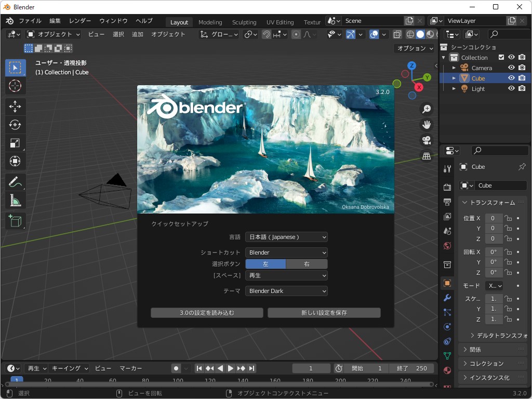Viewport: 532px width, 399px height.
Task: Open the 言語 dropdown showing 日本語
Action: click(286, 236)
